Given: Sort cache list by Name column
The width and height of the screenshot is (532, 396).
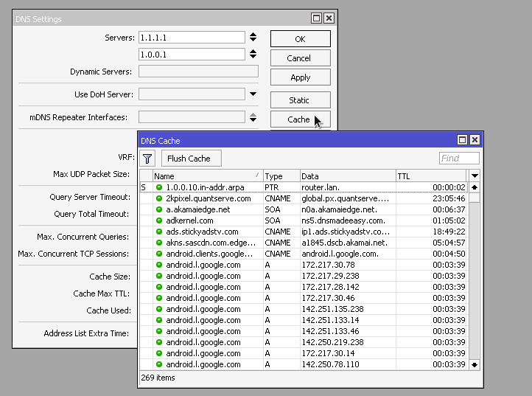Looking at the screenshot, I should tap(206, 176).
